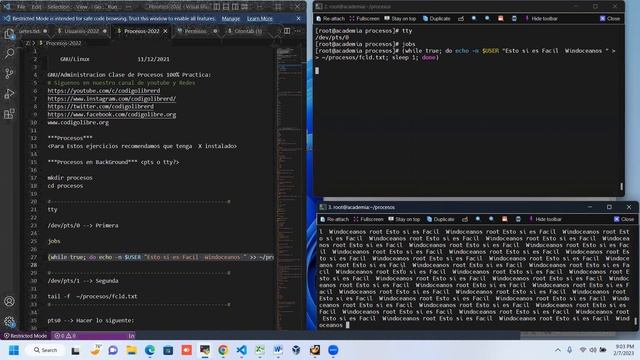Toggle Stay on top in terminal window 2
The height and width of the screenshot is (360, 640).
[400, 19]
